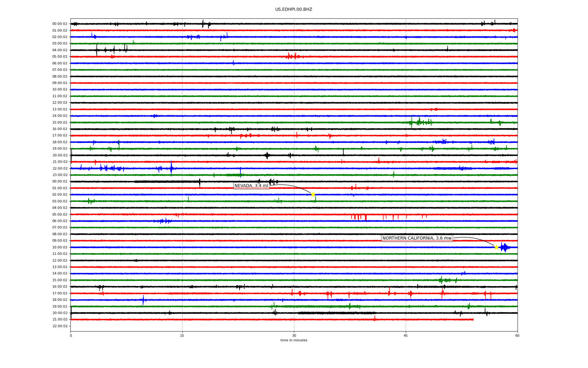
Task: Click the x-axis tick label 45
Action: click(406, 335)
